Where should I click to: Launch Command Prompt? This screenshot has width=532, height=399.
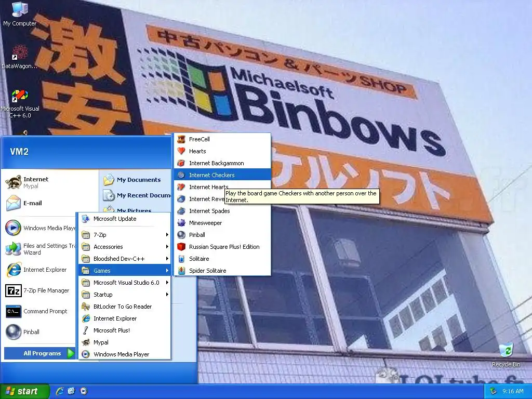[40, 311]
